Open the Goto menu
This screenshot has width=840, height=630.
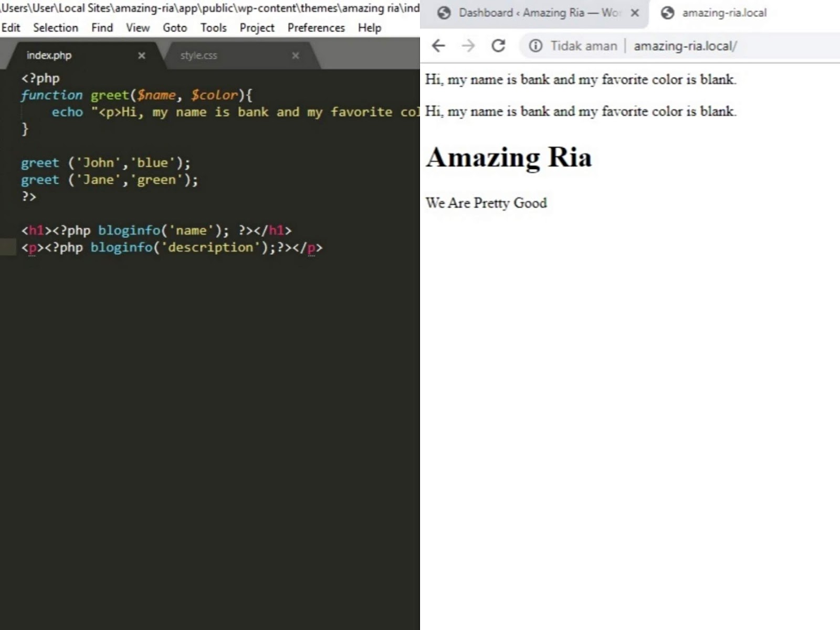pos(175,28)
